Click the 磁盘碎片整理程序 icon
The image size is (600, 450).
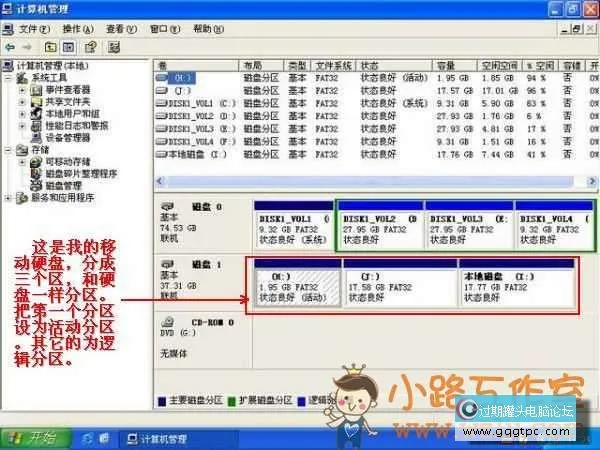click(x=36, y=174)
